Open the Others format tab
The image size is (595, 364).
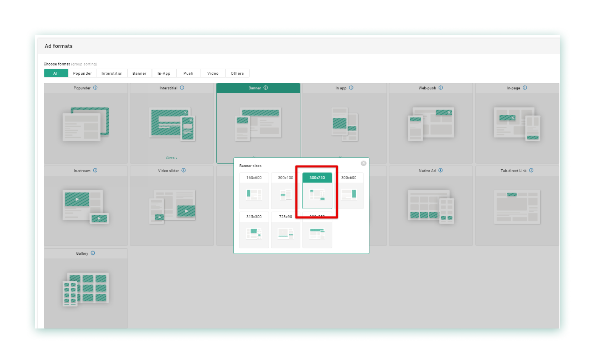(x=237, y=73)
